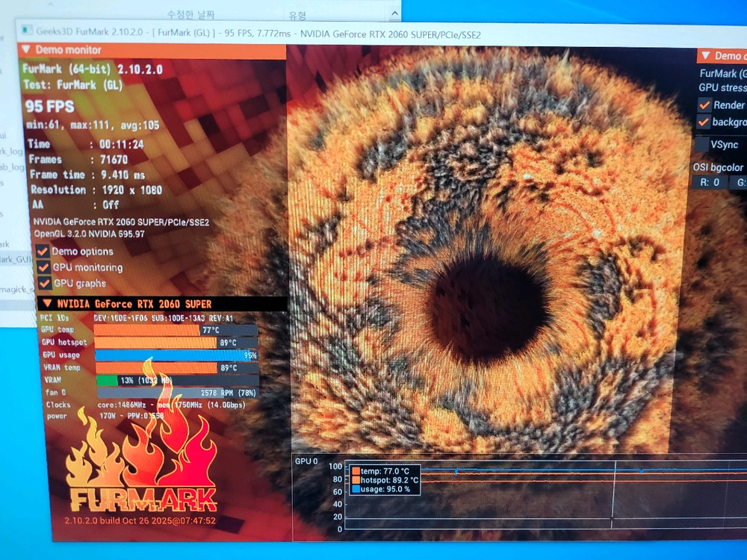Click the vertical marker line in GPU graph
Image resolution: width=747 pixels, height=560 pixels.
(x=615, y=494)
